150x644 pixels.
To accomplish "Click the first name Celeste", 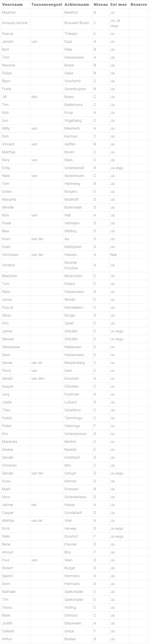I will [x=8, y=631].
